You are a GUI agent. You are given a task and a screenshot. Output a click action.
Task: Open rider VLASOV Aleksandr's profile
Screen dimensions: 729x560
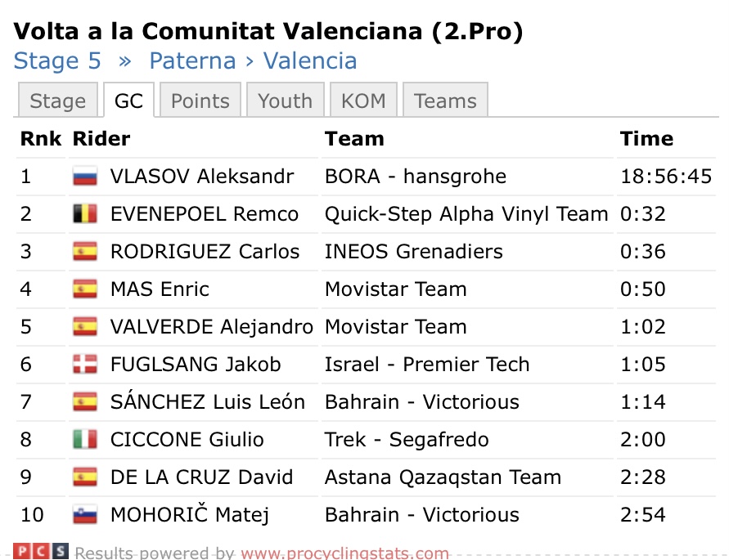point(202,177)
